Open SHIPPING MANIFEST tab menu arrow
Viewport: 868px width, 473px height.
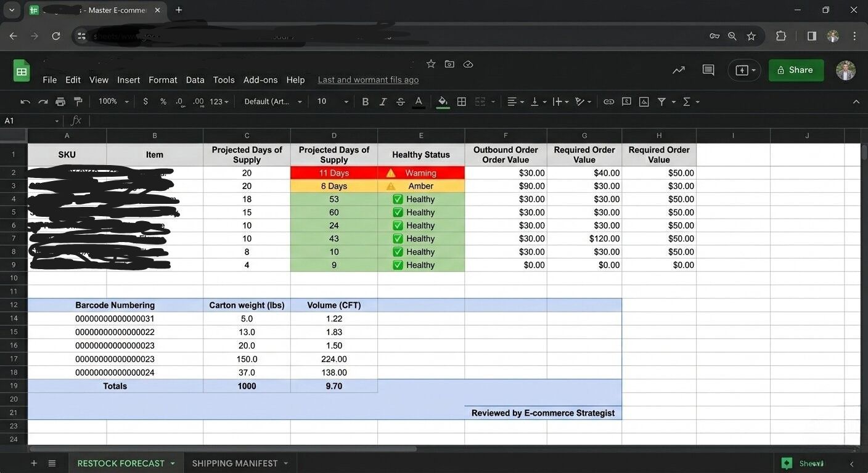point(285,463)
